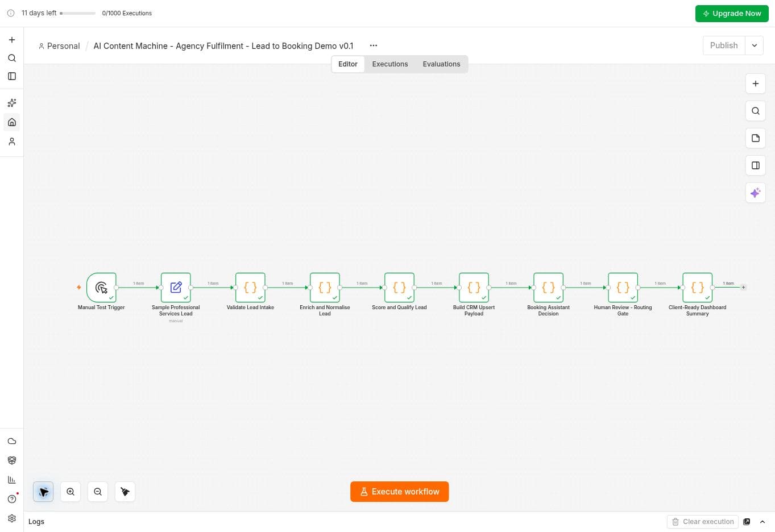
Task: Click the Build CRM Upsert Payload node
Action: [x=474, y=288]
